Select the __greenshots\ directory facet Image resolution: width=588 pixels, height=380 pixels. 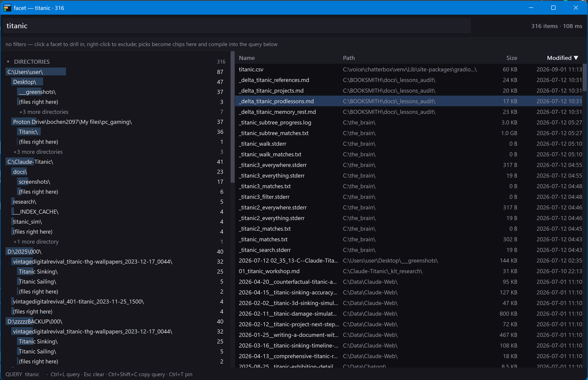click(121, 92)
